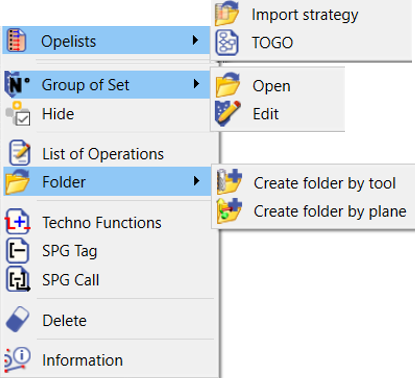Image resolution: width=415 pixels, height=380 pixels.
Task: Click the Group of Set N° icon
Action: pos(17,84)
